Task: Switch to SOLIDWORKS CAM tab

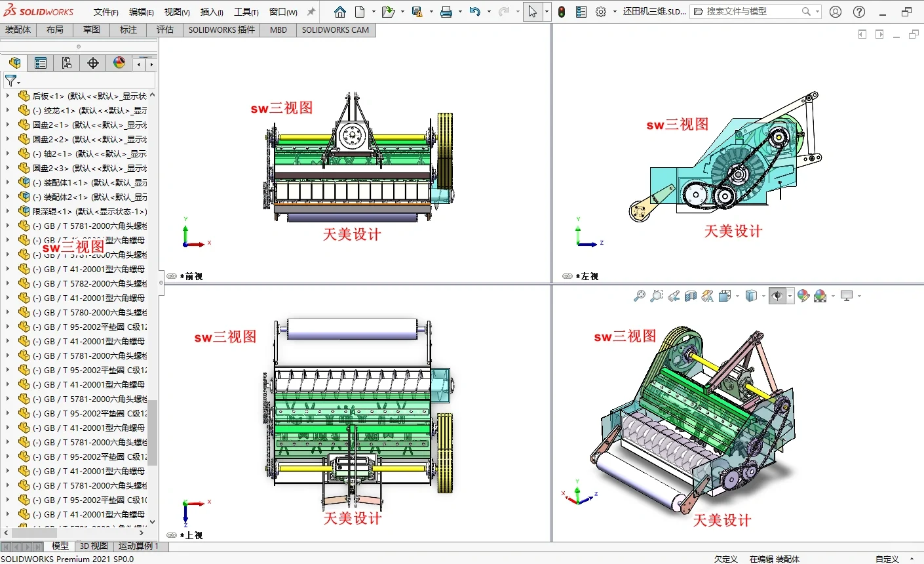Action: click(336, 30)
